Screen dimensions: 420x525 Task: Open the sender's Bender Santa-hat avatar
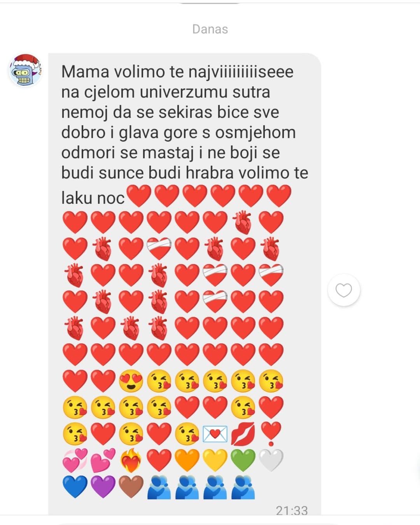[25, 70]
